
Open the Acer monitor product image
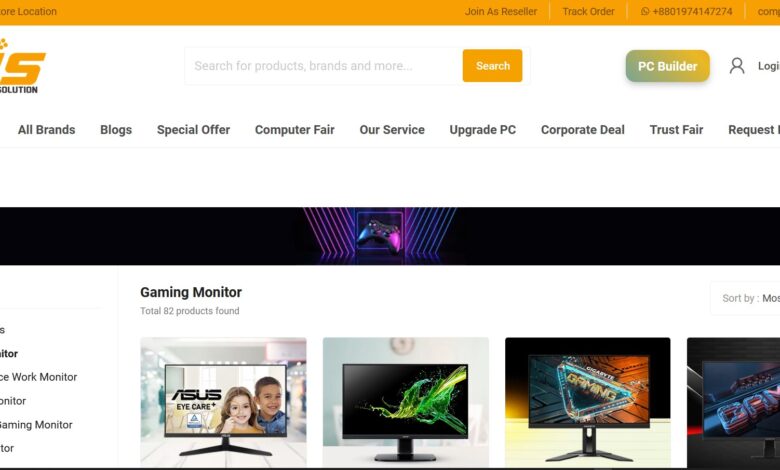tap(405, 402)
